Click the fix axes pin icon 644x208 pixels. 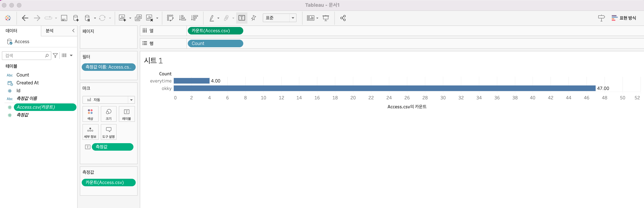[254, 18]
